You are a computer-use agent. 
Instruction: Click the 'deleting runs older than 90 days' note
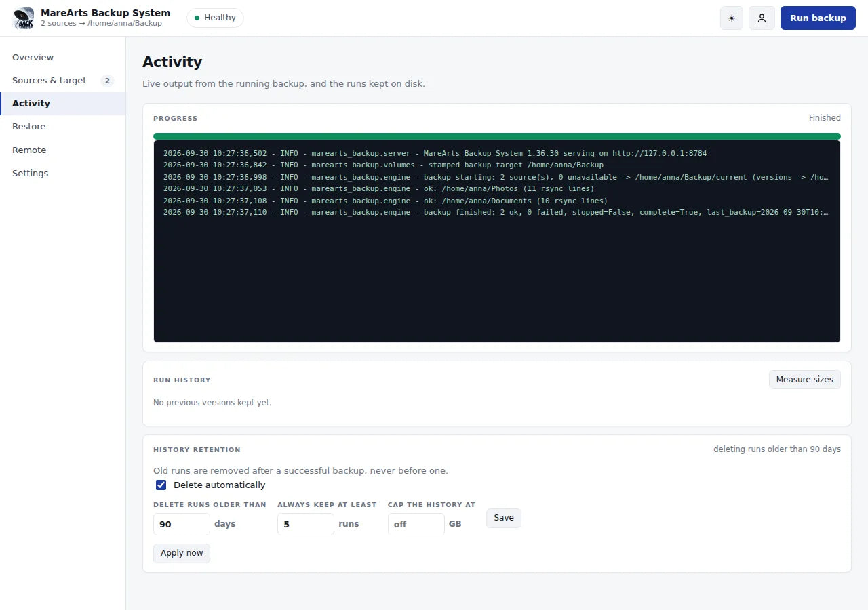point(777,449)
